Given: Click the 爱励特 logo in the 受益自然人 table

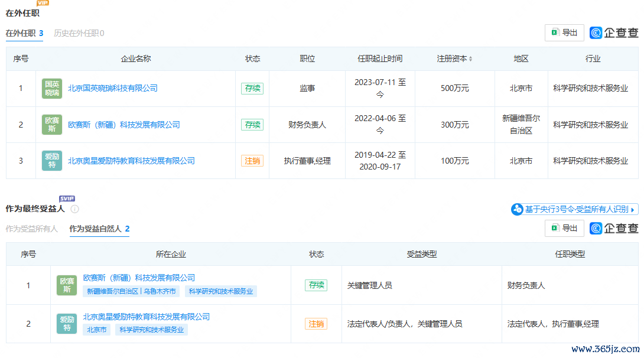Looking at the screenshot, I should tap(67, 324).
